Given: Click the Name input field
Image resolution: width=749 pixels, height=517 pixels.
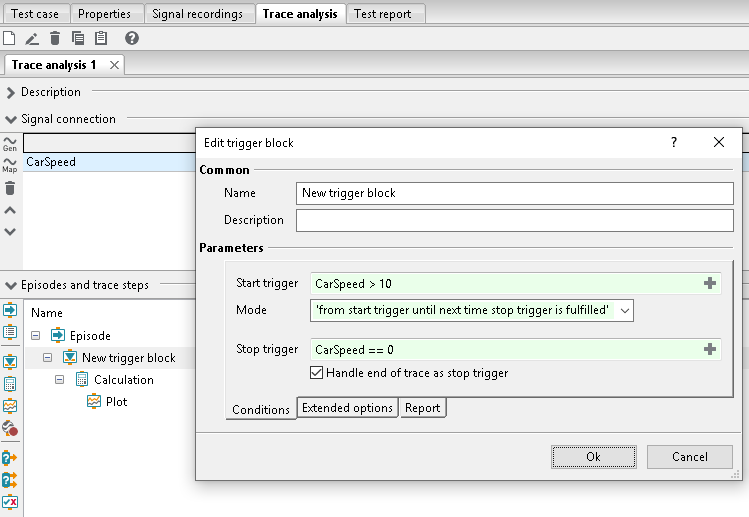Looking at the screenshot, I should click(x=514, y=194).
